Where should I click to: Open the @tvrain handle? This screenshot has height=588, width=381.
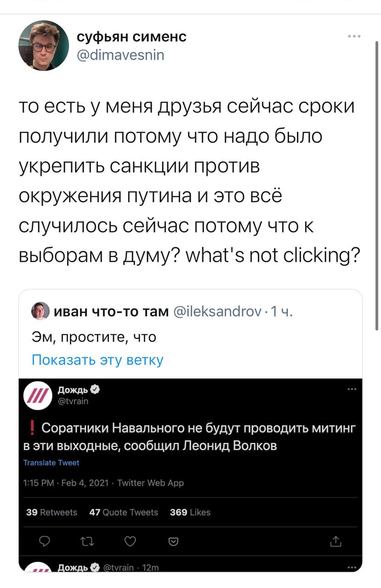click(x=73, y=401)
